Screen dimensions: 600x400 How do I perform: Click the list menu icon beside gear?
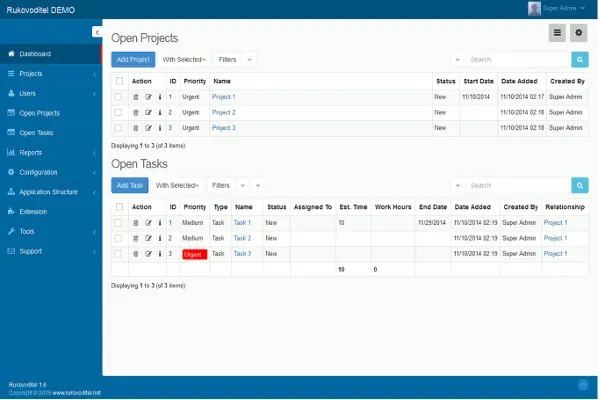click(x=557, y=33)
